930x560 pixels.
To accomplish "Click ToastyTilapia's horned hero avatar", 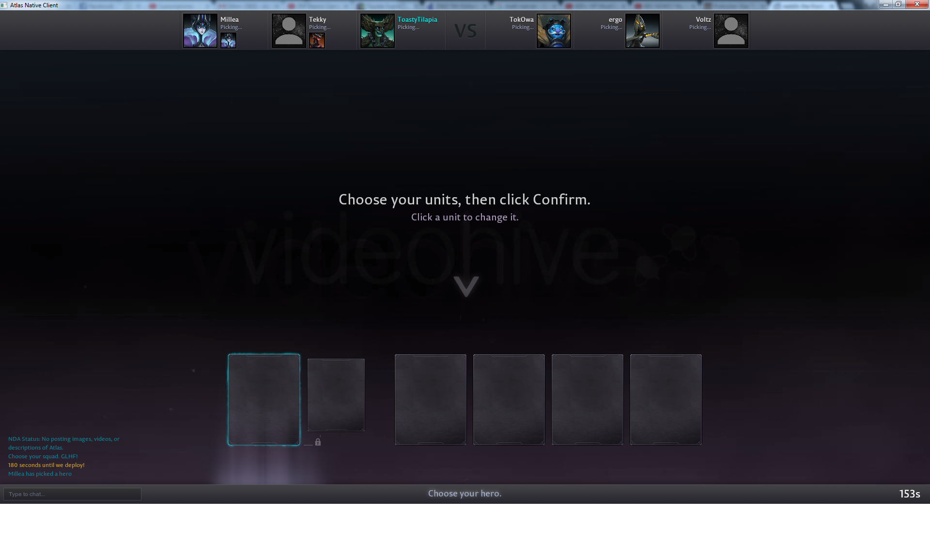I will [377, 31].
